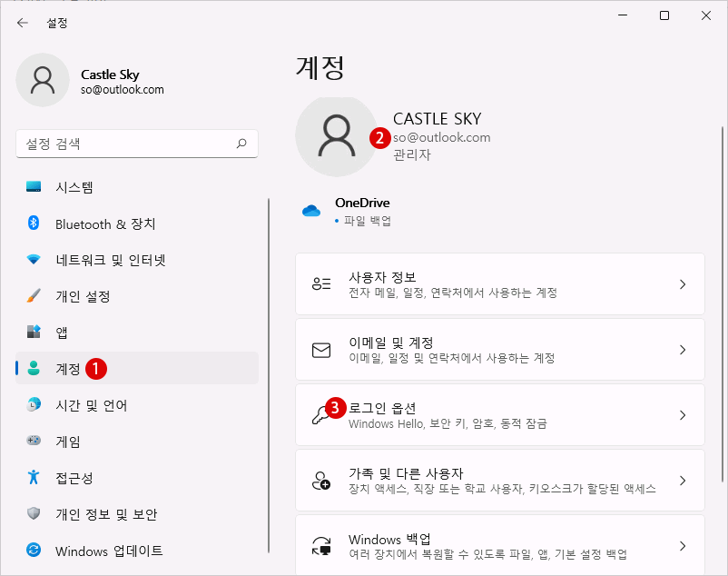728x576 pixels.
Task: Open 개인 정보 및 보안 category
Action: pyautogui.click(x=137, y=513)
